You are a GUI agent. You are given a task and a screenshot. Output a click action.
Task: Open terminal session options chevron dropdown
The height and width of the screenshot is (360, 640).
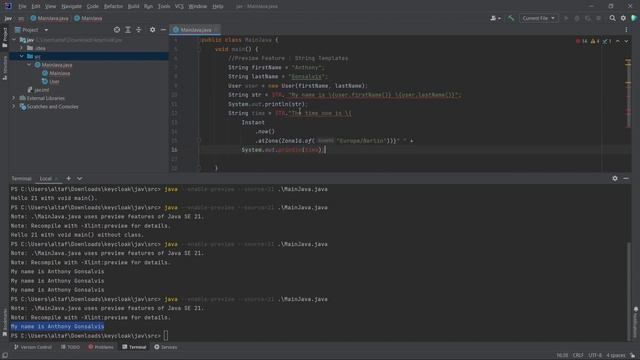(x=80, y=178)
